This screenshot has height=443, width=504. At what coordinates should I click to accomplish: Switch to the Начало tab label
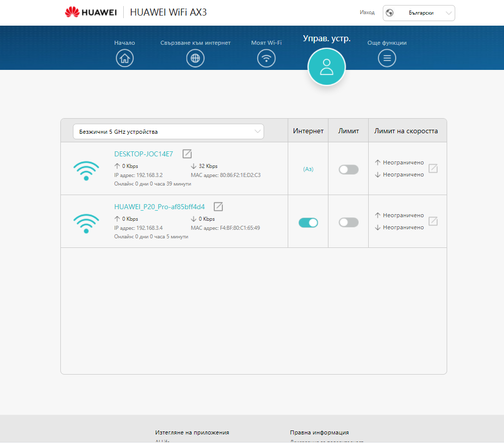click(125, 43)
